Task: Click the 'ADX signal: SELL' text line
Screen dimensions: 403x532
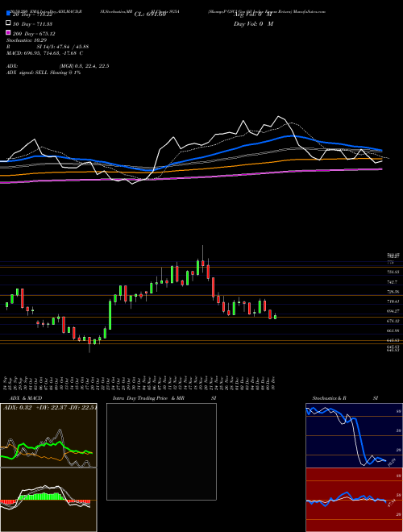Action: 44,73
